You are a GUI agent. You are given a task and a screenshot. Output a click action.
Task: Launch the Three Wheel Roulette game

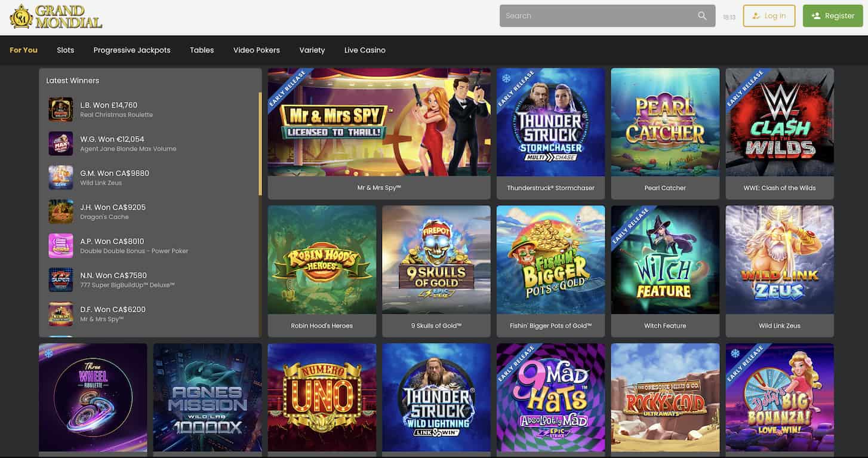click(x=93, y=397)
